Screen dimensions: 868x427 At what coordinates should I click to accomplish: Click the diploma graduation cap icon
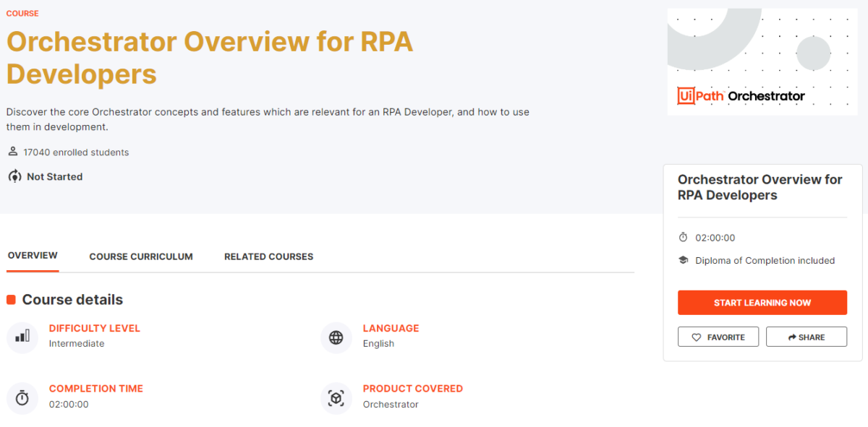click(x=684, y=260)
